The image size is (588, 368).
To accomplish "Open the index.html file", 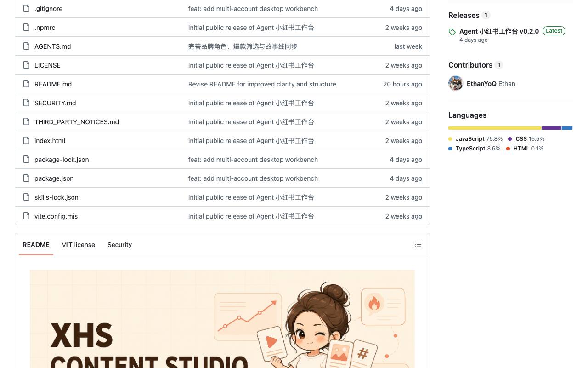I will [50, 141].
